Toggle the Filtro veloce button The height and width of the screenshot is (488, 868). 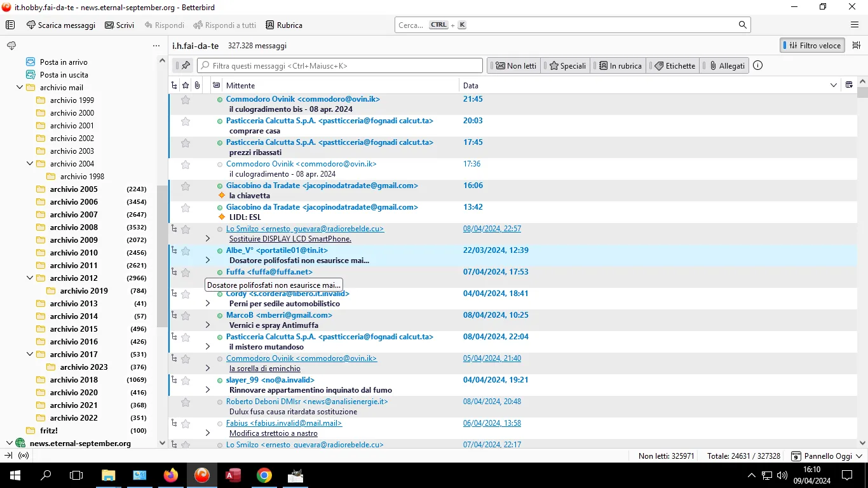812,46
